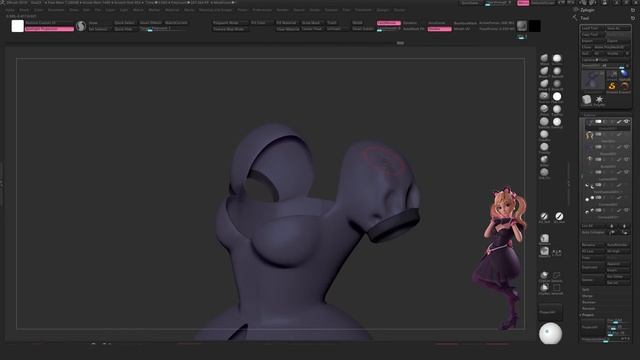Collapse the Project section
Screen dimensions: 640x360
(588, 315)
